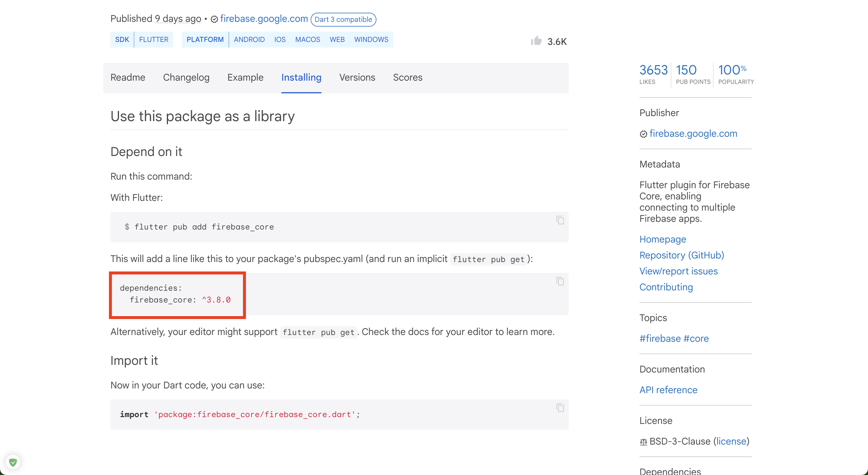This screenshot has width=868, height=475.
Task: Open the Repository (GitHub) link
Action: click(681, 255)
